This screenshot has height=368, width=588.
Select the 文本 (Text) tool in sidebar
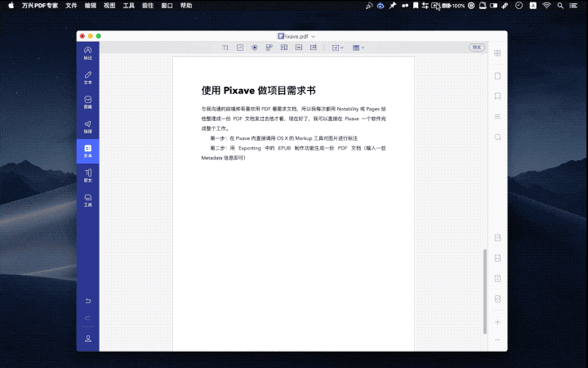[87, 78]
